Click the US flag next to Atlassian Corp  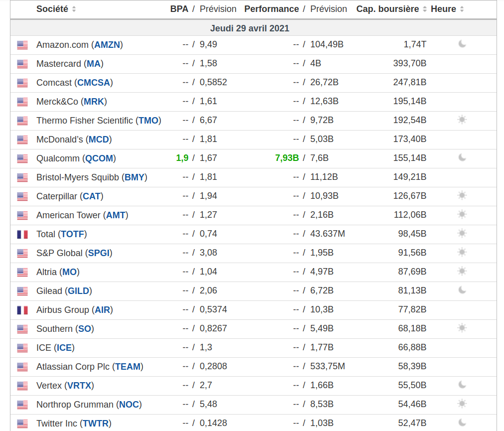22,367
